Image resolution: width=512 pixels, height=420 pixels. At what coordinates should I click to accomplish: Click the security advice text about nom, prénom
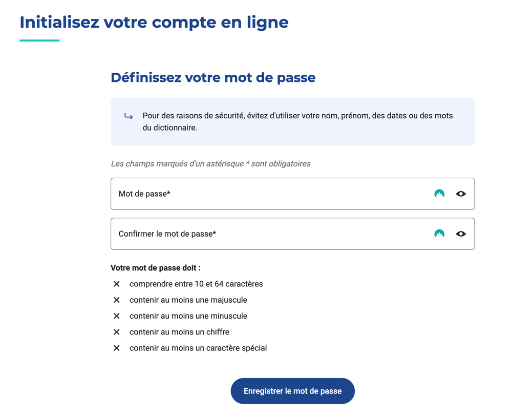[x=297, y=121]
